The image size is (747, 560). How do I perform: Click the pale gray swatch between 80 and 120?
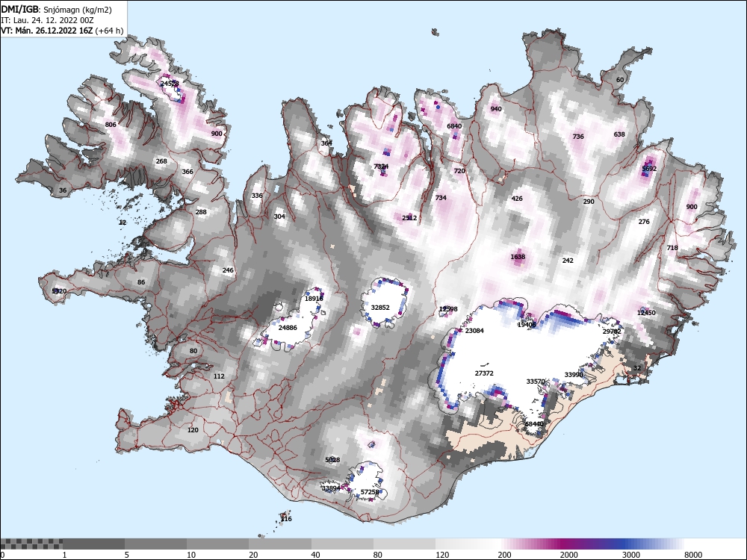click(404, 544)
